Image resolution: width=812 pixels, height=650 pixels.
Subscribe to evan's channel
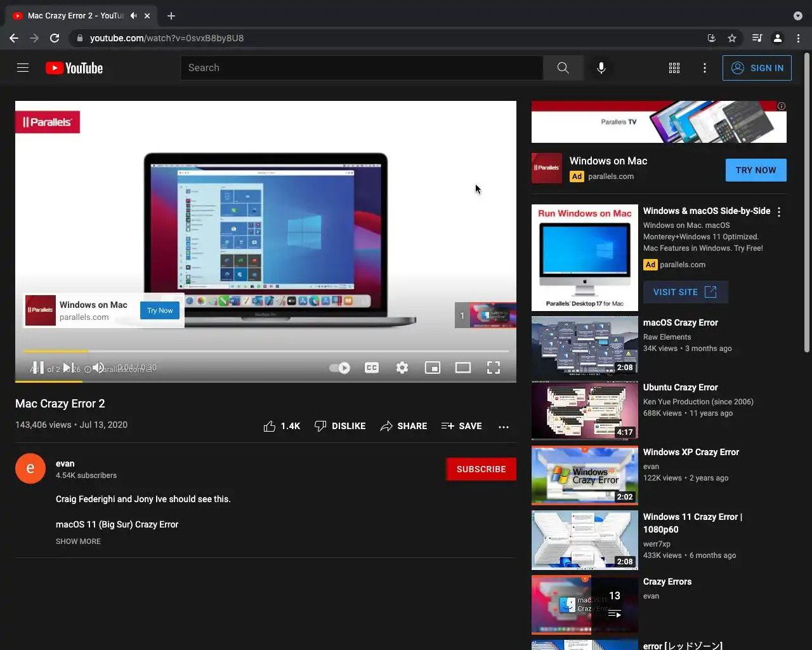(x=481, y=469)
